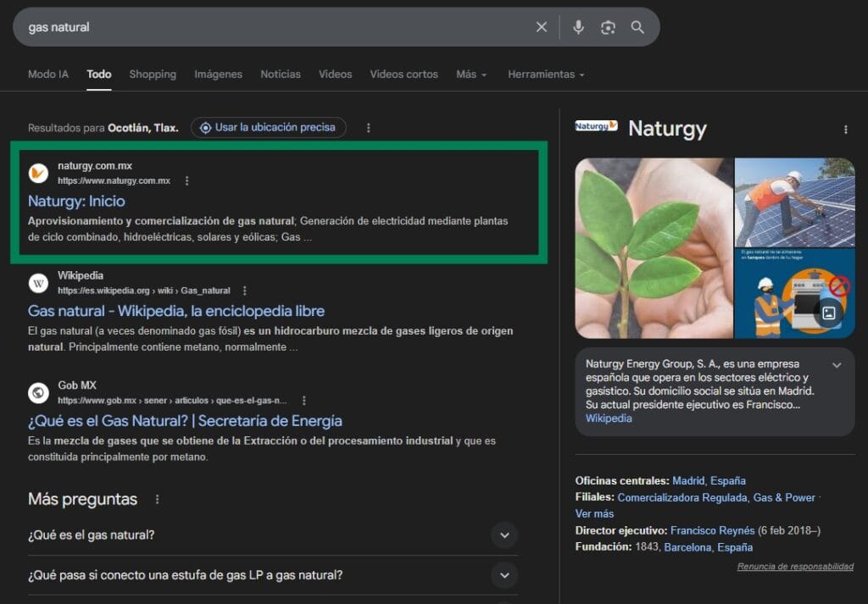This screenshot has height=604, width=868.
Task: Switch to the Noticias tab
Action: (x=281, y=75)
